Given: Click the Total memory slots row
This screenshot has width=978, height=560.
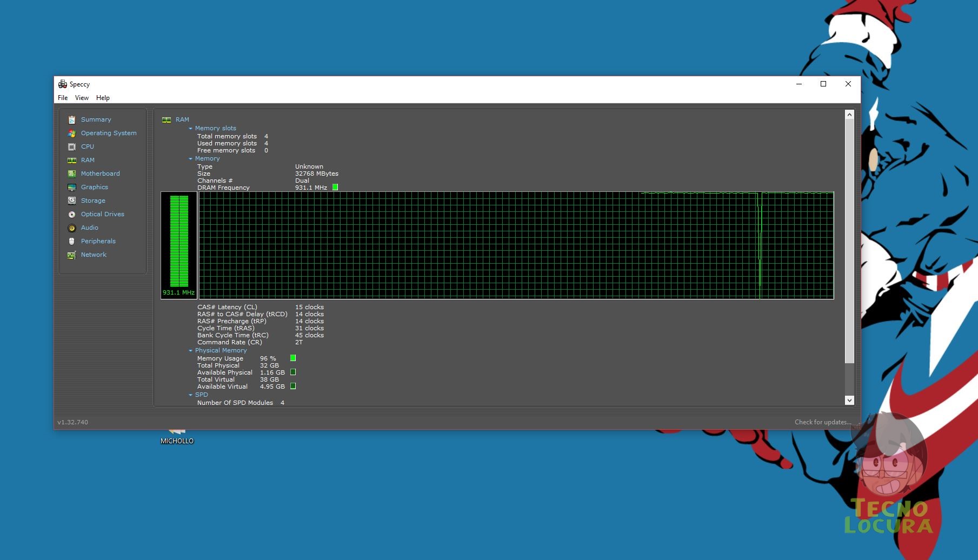Looking at the screenshot, I should 232,136.
